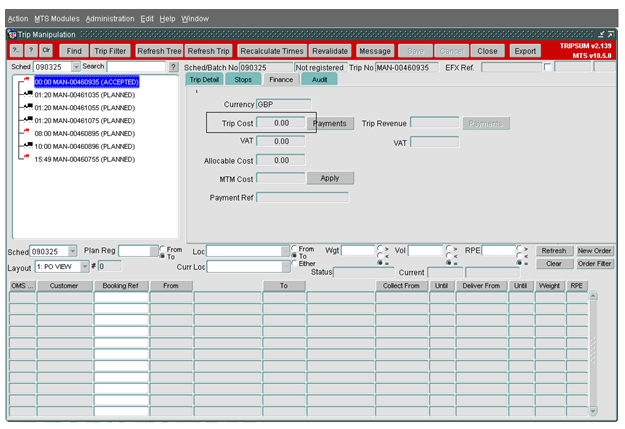Select the Finance tab
This screenshot has height=429, width=625.
(281, 79)
